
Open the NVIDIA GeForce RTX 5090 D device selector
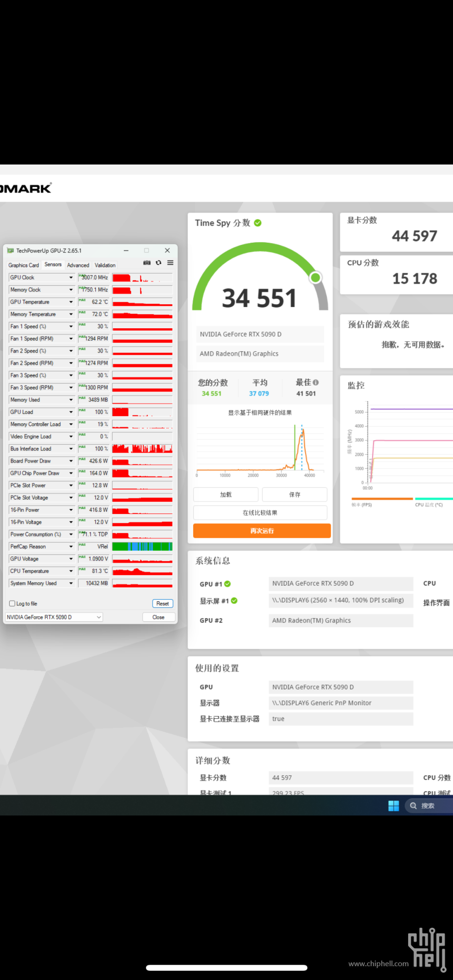coord(54,617)
